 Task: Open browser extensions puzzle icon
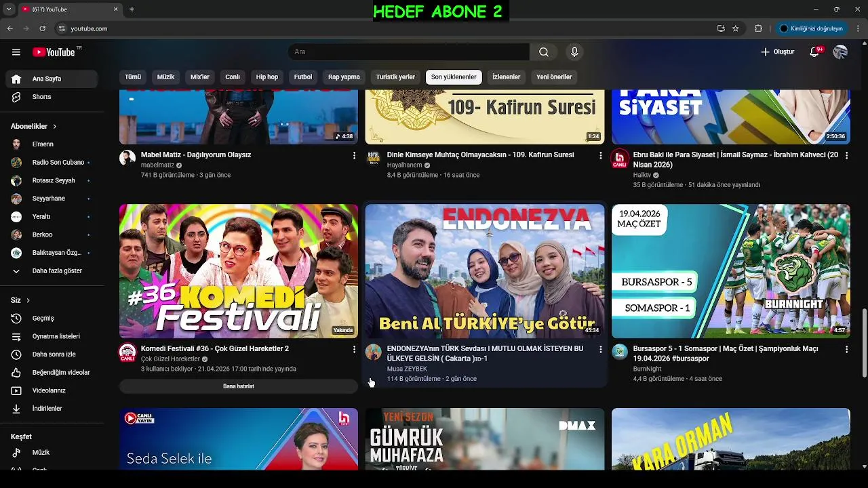coord(758,28)
